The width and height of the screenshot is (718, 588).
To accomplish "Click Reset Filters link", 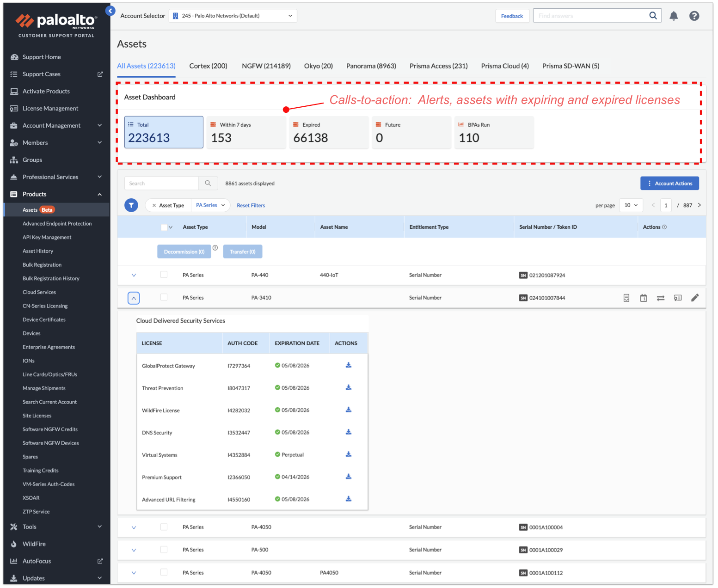I will point(251,206).
